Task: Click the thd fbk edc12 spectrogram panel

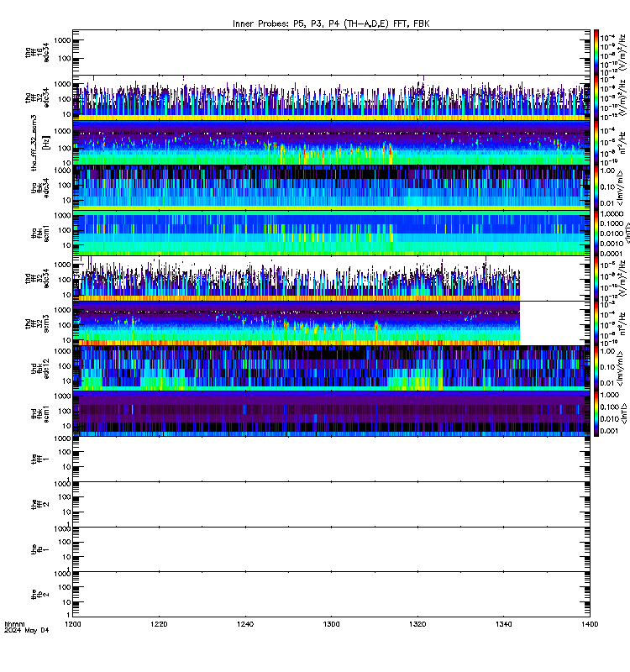Action: [331, 369]
